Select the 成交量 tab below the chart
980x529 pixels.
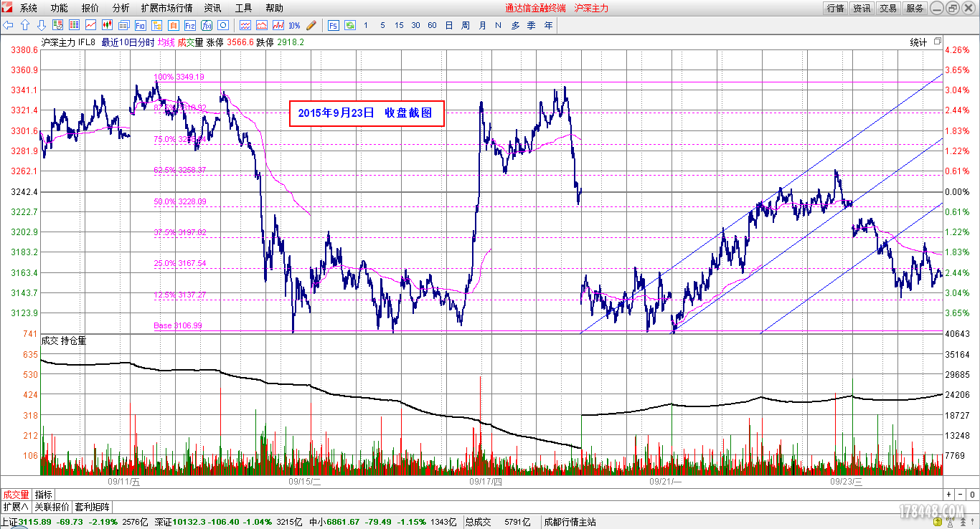(17, 495)
